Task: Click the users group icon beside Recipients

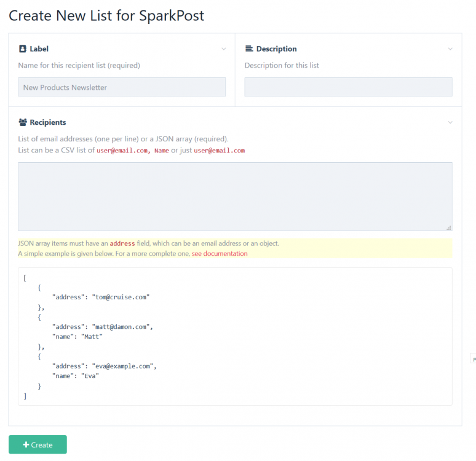Action: (x=23, y=122)
